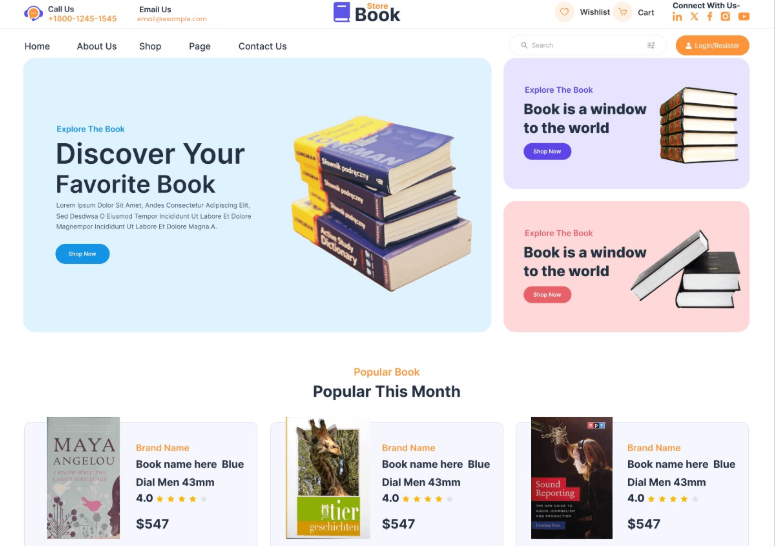Screen dimensions: 775x546
Task: Visit the LinkedIn social icon
Action: tap(677, 17)
